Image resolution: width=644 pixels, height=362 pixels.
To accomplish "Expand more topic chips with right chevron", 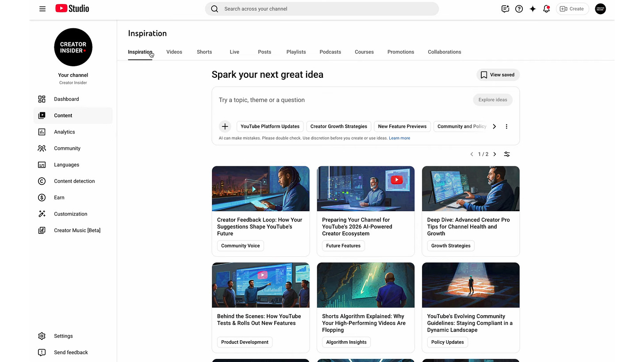I will click(494, 126).
